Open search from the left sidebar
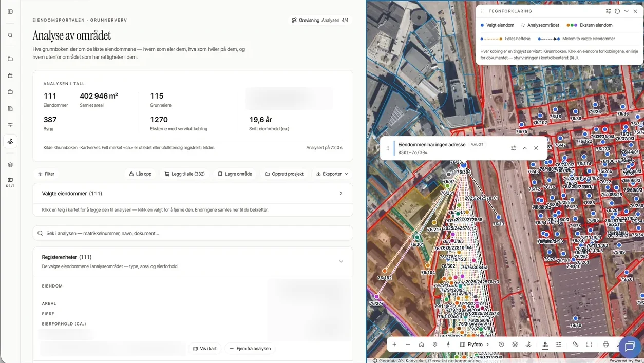 pyautogui.click(x=10, y=35)
